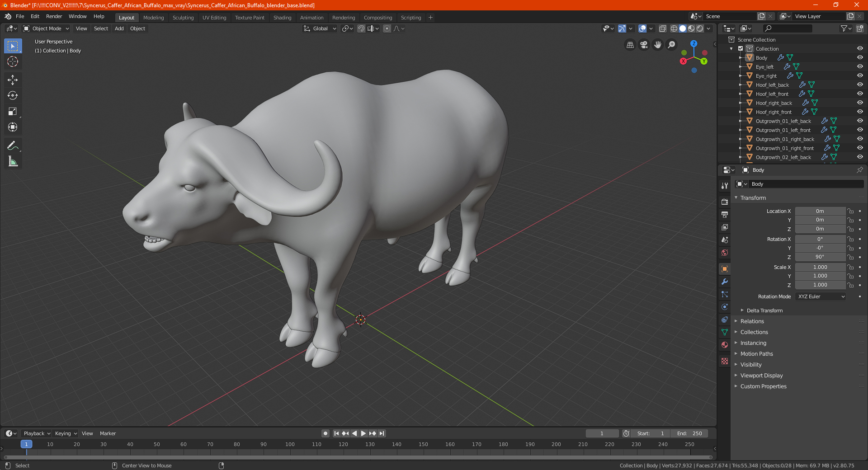This screenshot has width=868, height=470.
Task: Open the Active Tool properties tab
Action: (725, 185)
